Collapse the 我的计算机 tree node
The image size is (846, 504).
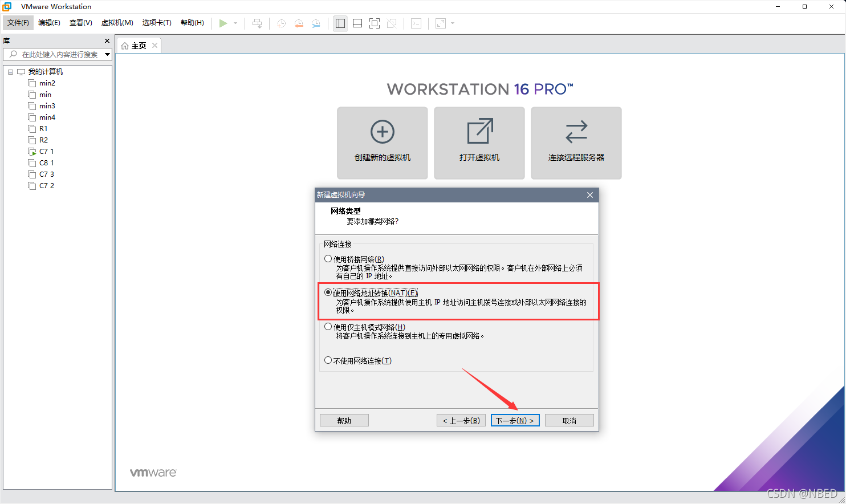(10, 72)
